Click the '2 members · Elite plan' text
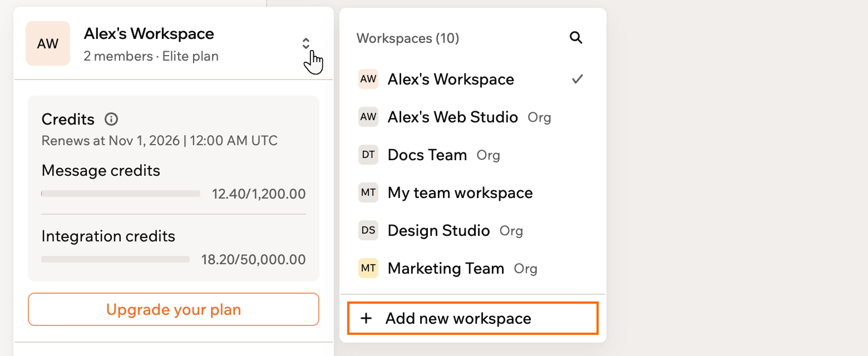This screenshot has width=868, height=356. click(x=151, y=56)
